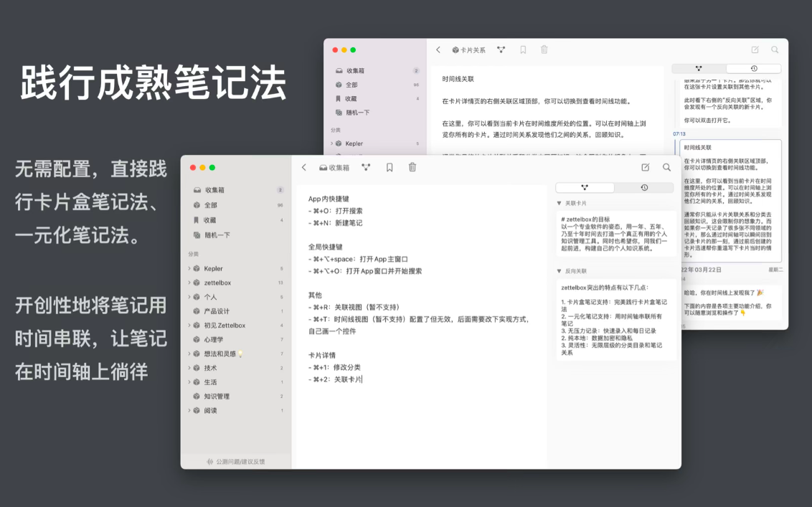The width and height of the screenshot is (812, 507).
Task: Click the back arrow in the front window toolbar
Action: pos(304,168)
